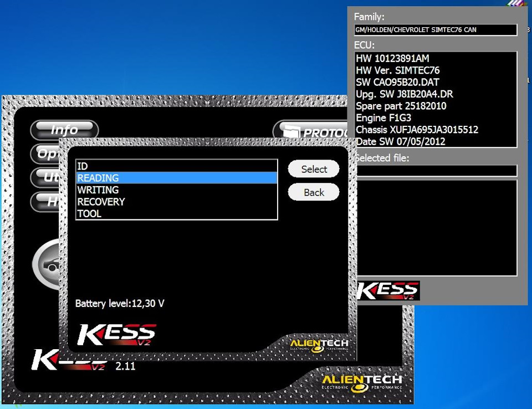532x409 pixels.
Task: Click the empty file details box under Selected file
Action: [x=437, y=228]
